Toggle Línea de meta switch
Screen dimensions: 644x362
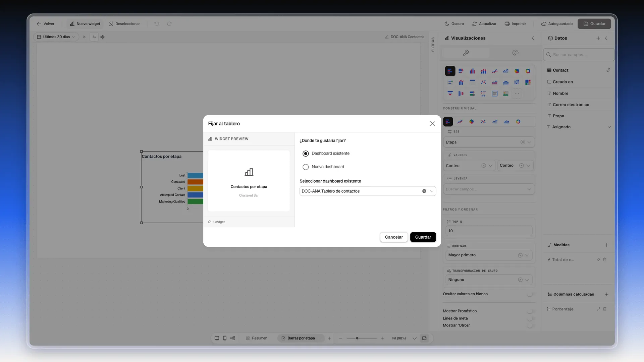[530, 318]
